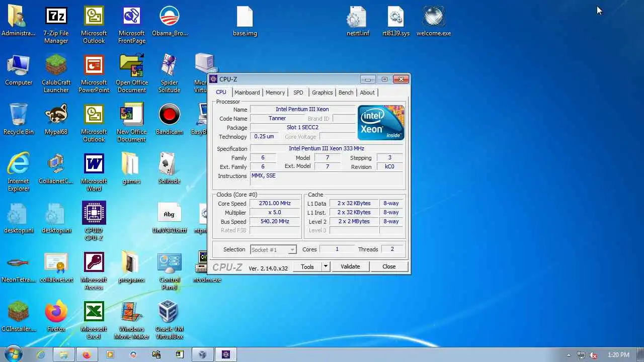Open the Control Panel desktop icon
644x362 pixels.
pos(170,271)
